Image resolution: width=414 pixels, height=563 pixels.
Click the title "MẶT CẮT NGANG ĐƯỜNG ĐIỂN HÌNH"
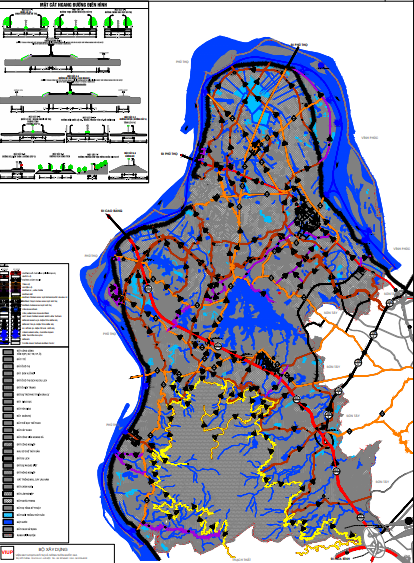pos(74,5)
